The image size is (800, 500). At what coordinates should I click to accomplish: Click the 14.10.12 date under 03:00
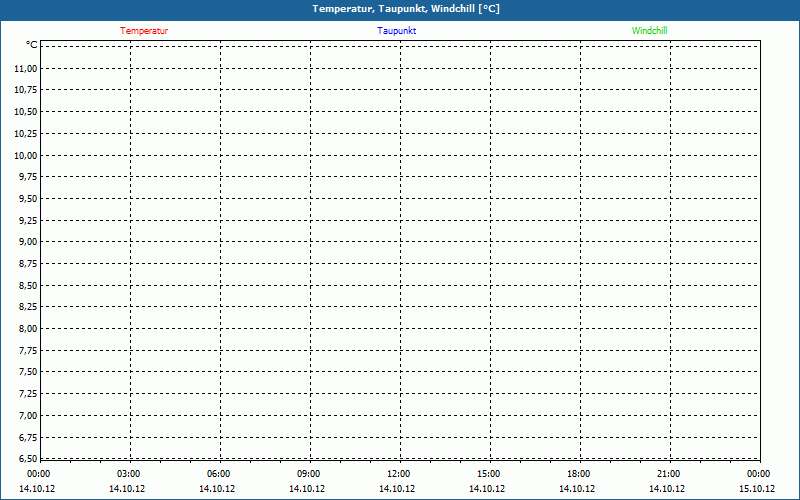127,489
